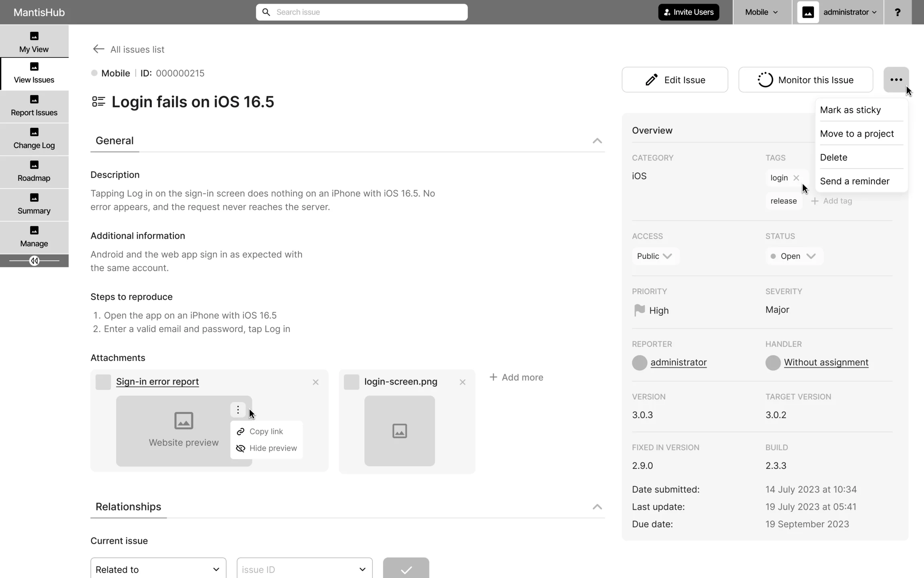Viewport: 924px width, 578px height.
Task: Open the Manage section
Action: point(34,237)
